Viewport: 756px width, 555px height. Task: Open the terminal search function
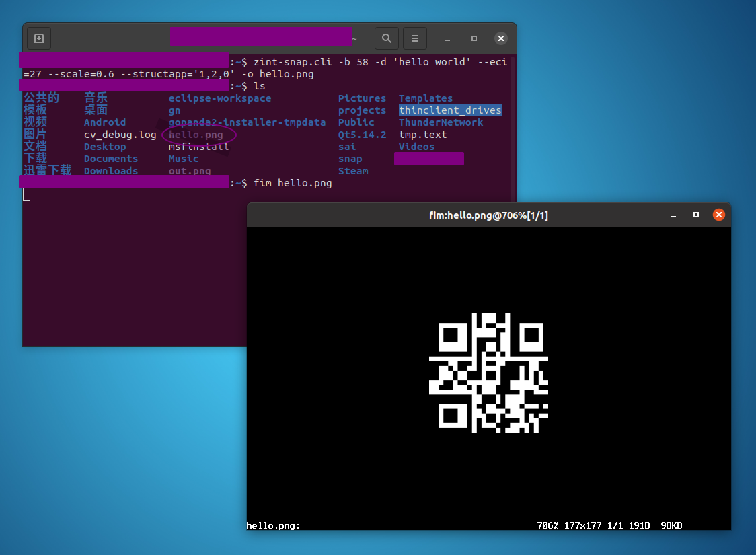point(387,38)
